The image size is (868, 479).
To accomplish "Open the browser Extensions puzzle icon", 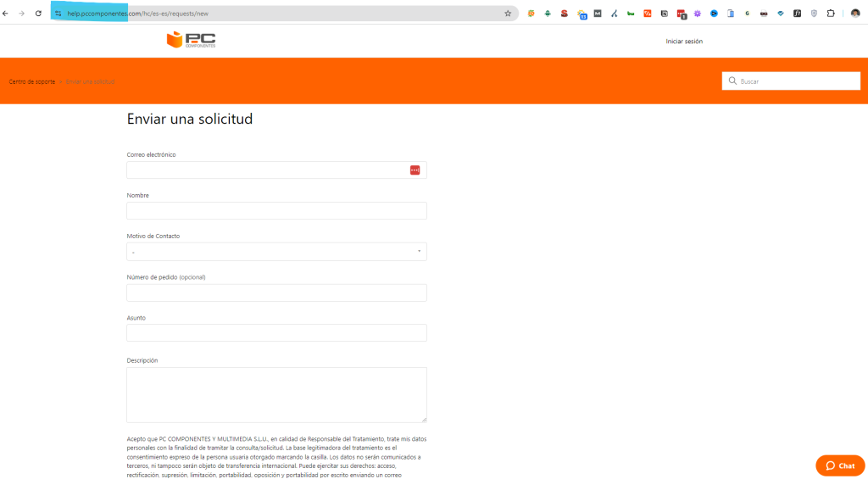I will click(x=830, y=14).
